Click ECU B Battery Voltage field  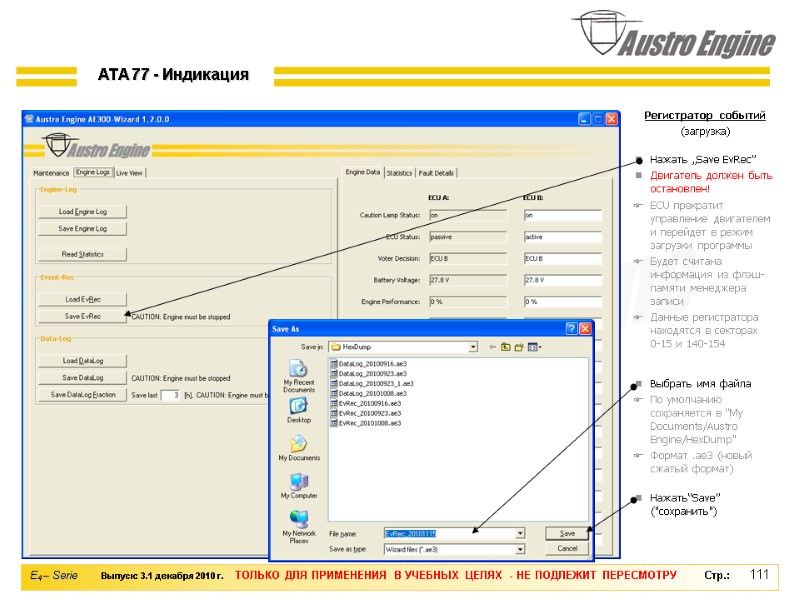(x=563, y=280)
